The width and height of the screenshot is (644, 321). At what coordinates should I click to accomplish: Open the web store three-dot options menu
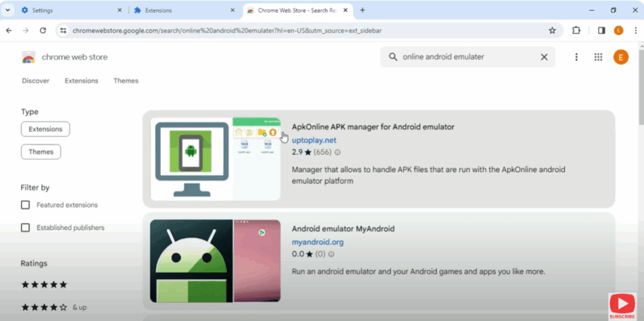tap(576, 57)
